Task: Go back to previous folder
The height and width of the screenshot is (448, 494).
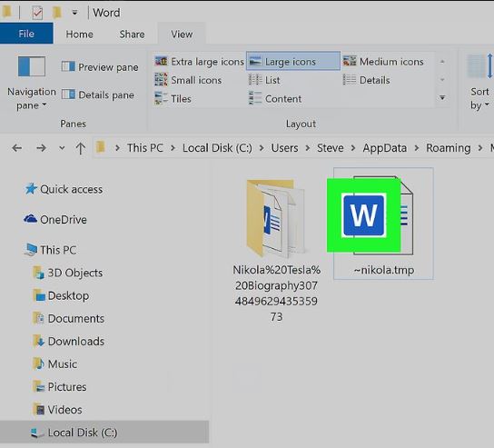Action: tap(16, 147)
